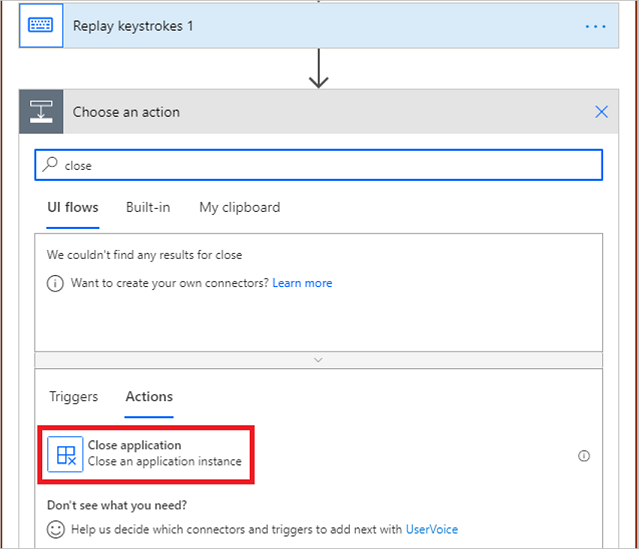Screen dimensions: 639x549
Task: Click the info icon beside connectors message
Action: pyautogui.click(x=55, y=283)
